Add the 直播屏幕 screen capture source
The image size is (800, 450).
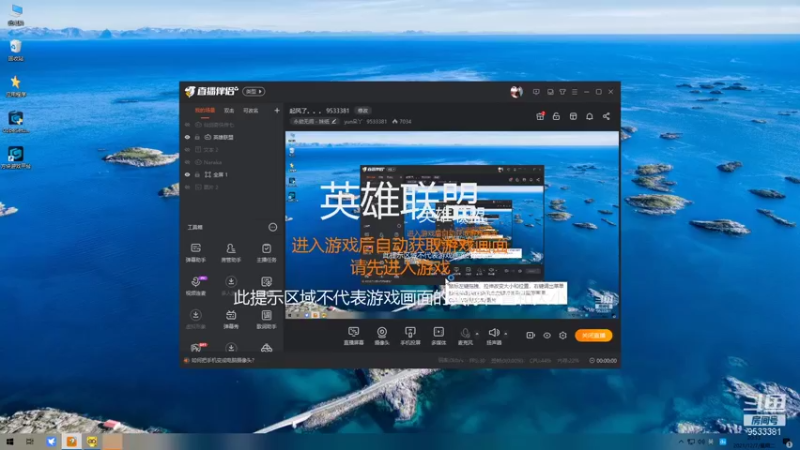coord(354,336)
